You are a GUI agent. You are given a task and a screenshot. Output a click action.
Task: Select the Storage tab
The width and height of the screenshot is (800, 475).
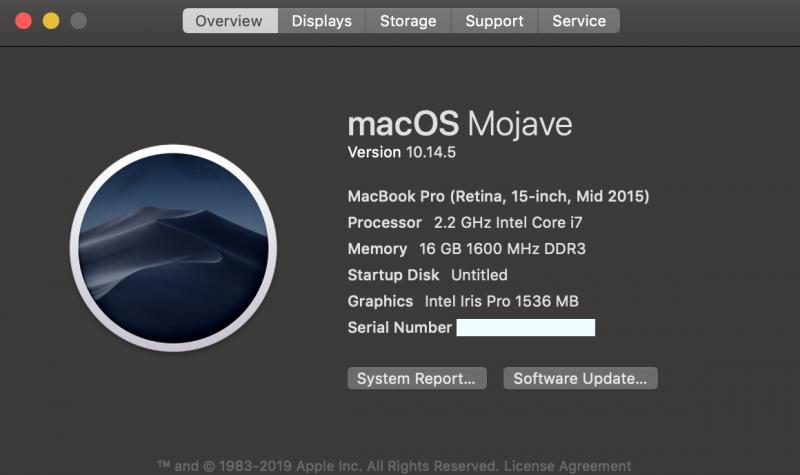(x=408, y=21)
